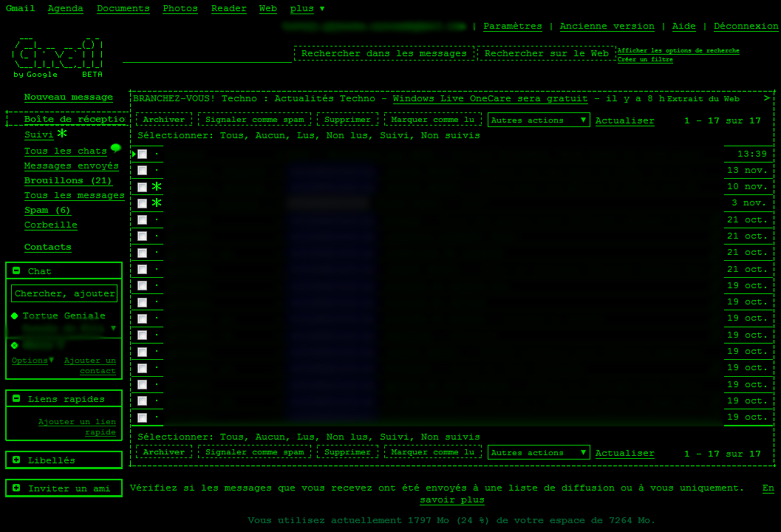Open the Agenda link in top bar
Viewport: 781px width, 532px height.
coord(65,9)
